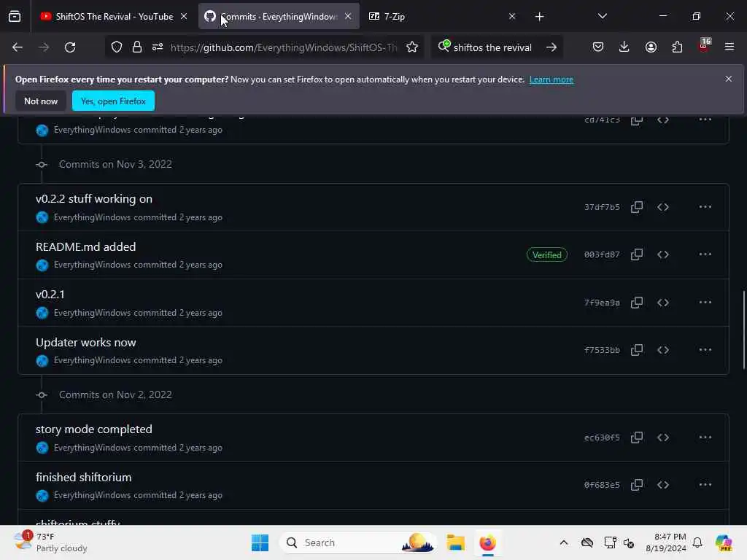Viewport: 747px width, 560px height.
Task: Reload the current page
Action: point(70,47)
